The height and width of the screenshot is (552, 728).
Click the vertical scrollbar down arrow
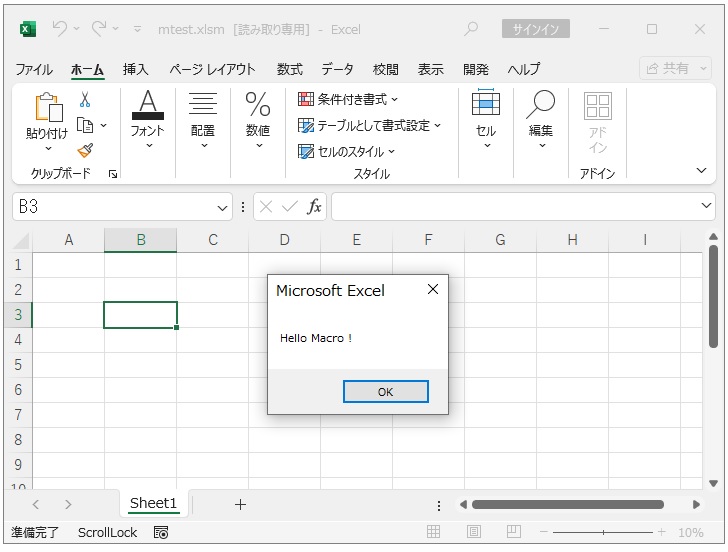pyautogui.click(x=714, y=483)
